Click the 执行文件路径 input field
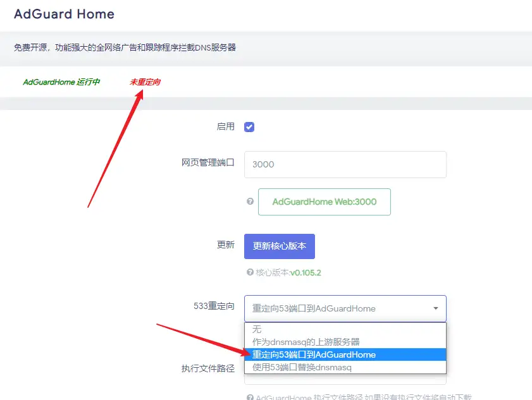 345,379
